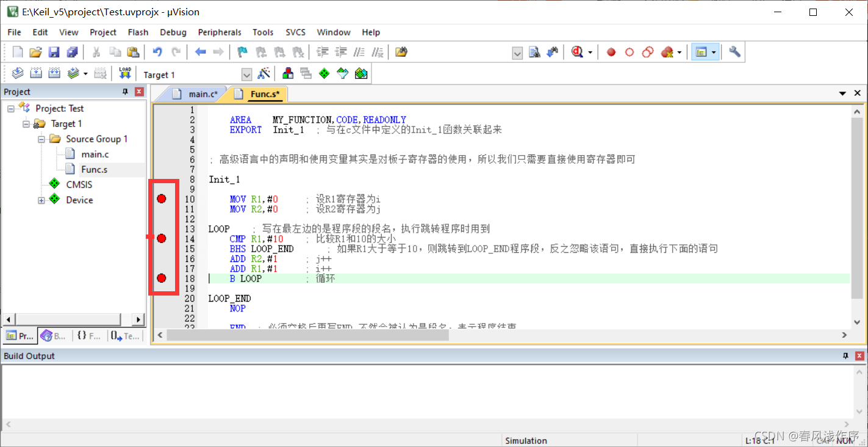Enable or disable the breakpoint with the hollow circle icon
Screen dimensions: 868x447
coord(629,52)
